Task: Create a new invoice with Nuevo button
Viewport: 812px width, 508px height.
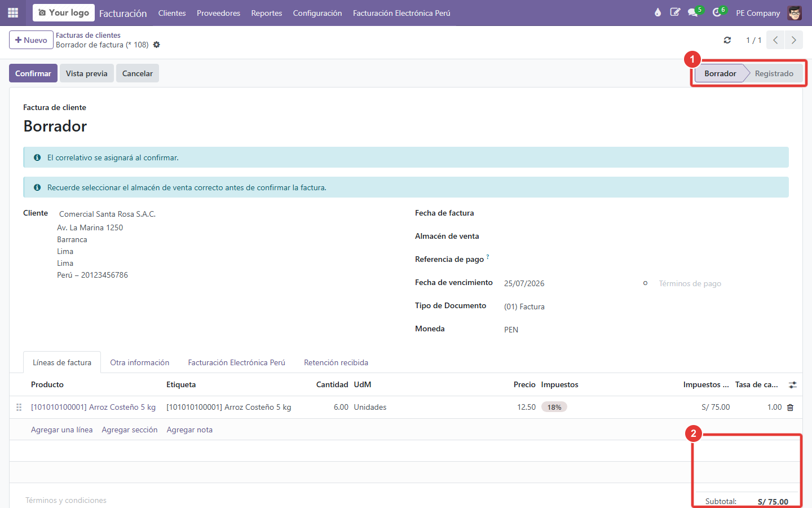Action: [x=31, y=40]
